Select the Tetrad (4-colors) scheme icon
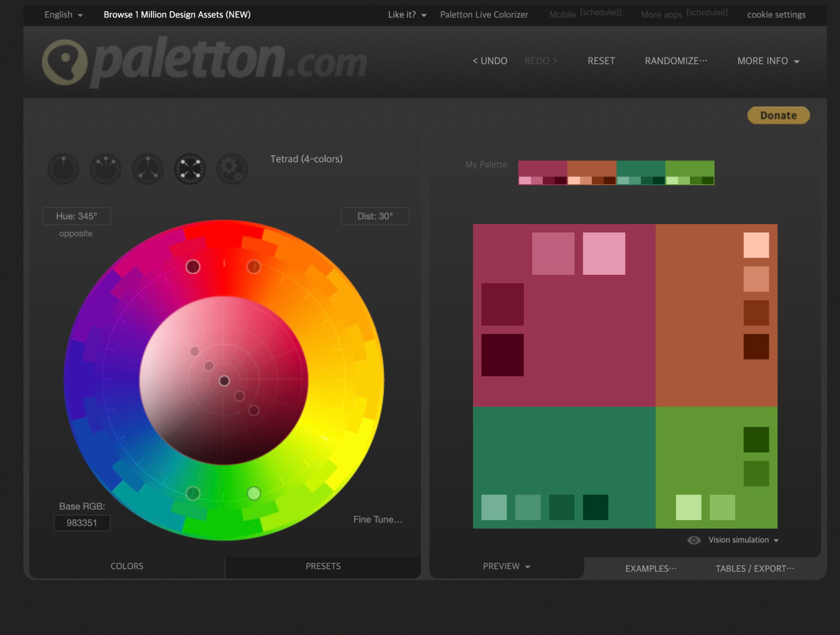 190,169
